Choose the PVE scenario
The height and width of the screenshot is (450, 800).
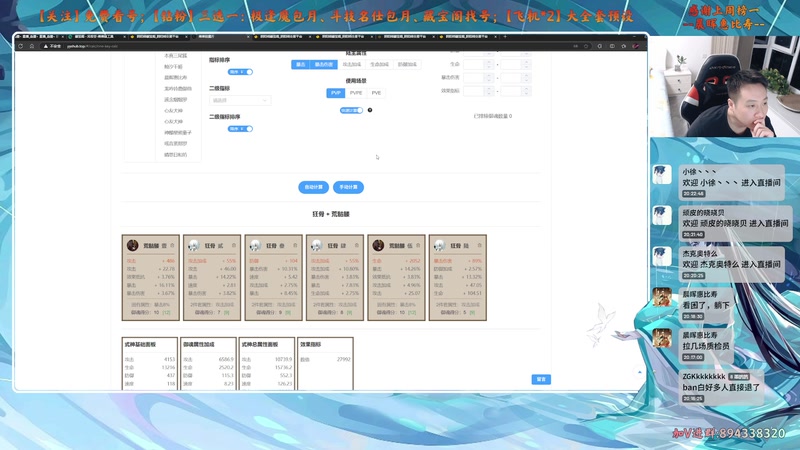tap(377, 93)
